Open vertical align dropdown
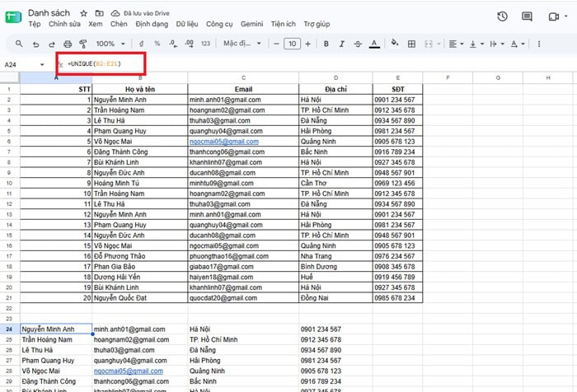The width and height of the screenshot is (577, 392). (476, 44)
